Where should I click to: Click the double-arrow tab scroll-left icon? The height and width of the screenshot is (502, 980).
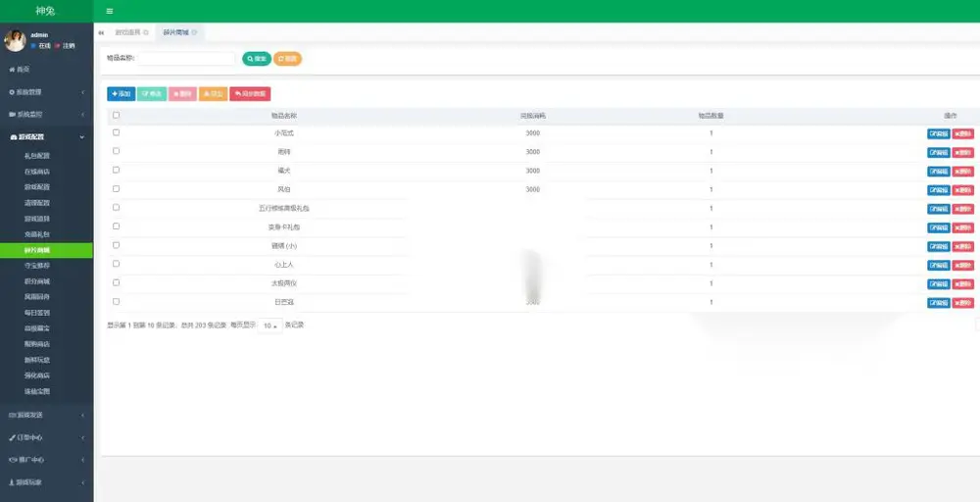(x=101, y=32)
